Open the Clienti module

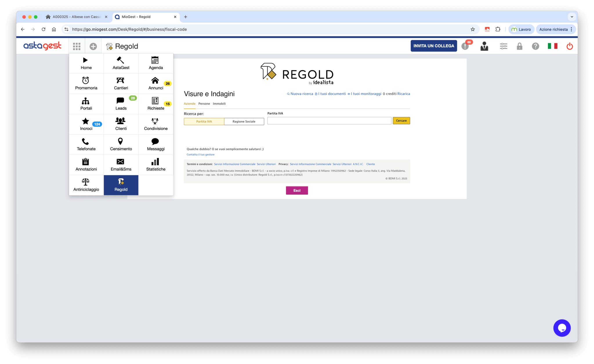coord(121,124)
